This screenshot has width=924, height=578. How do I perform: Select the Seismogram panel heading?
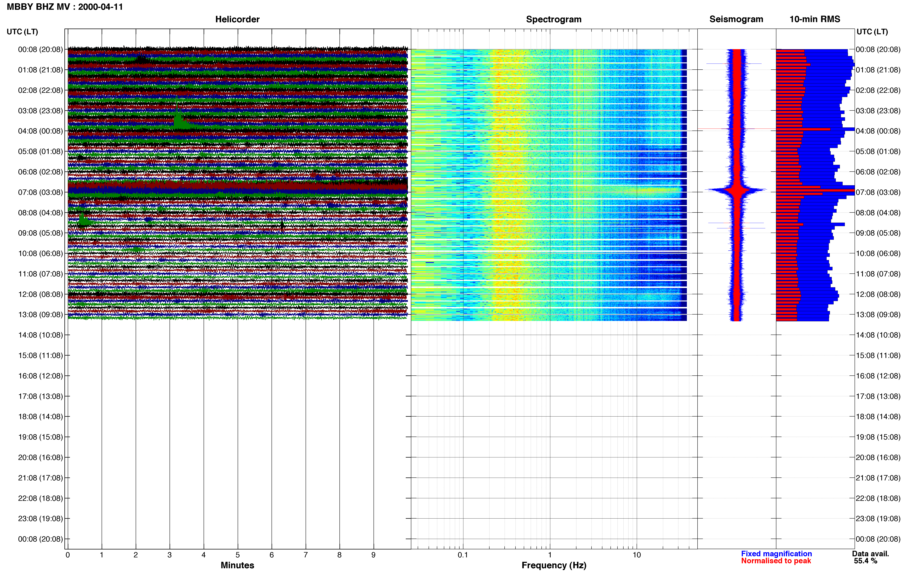tap(736, 19)
